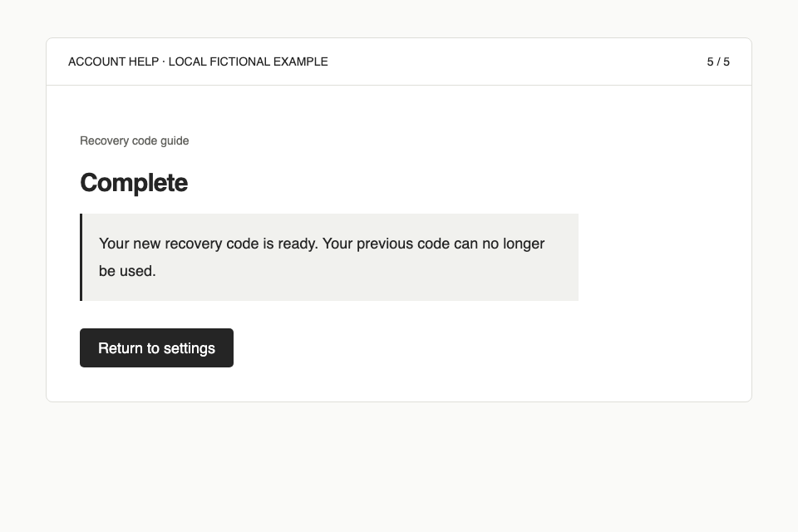
Task: Click the '5 / 5' step indicator
Action: tap(718, 62)
